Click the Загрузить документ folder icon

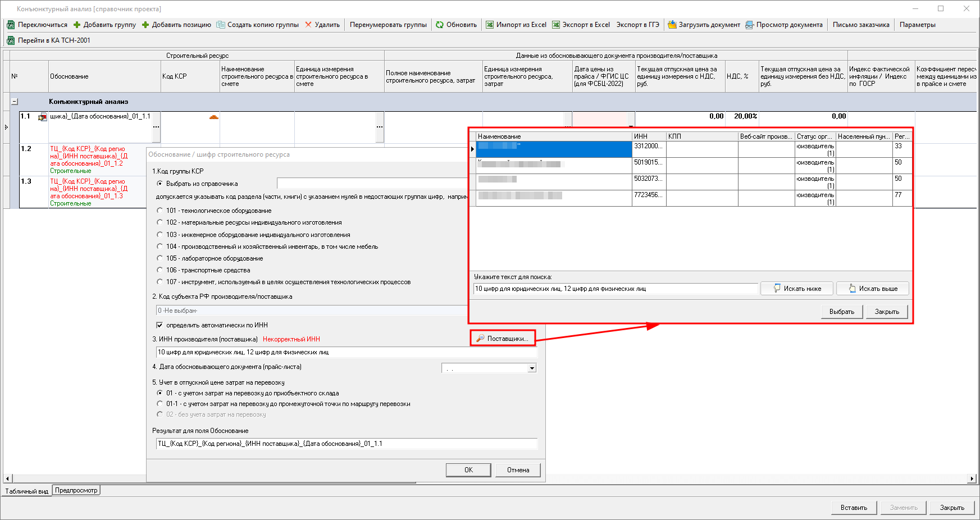(x=672, y=25)
